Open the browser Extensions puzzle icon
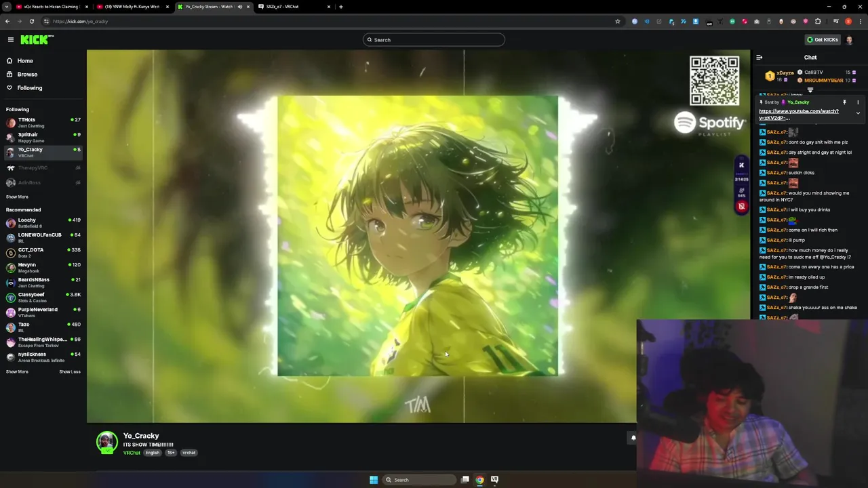This screenshot has width=868, height=488. [x=818, y=22]
